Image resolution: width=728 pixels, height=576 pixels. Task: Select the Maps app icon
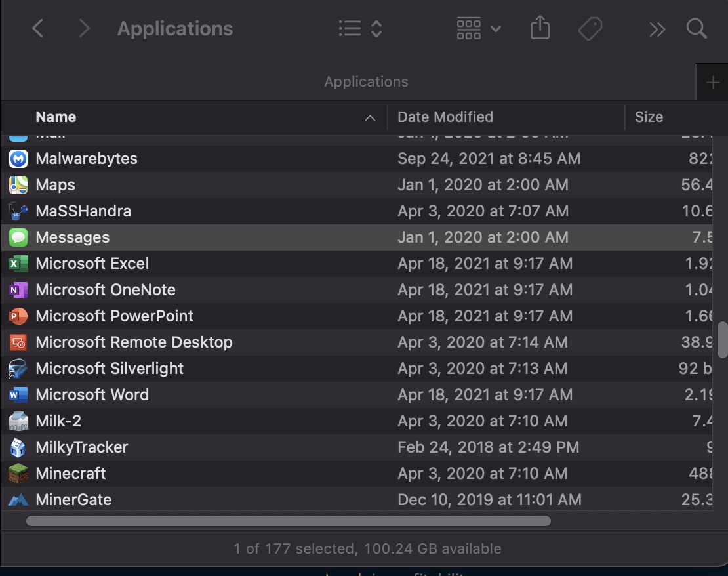(18, 185)
